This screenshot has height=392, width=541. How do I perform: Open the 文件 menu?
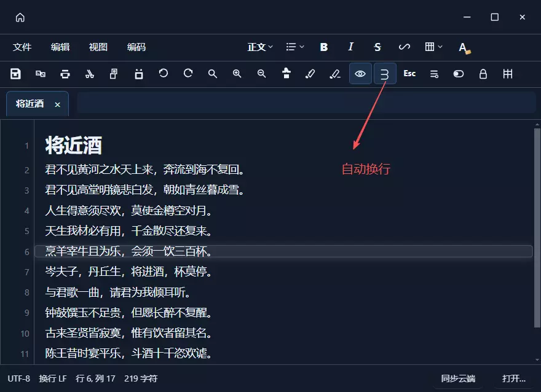22,47
